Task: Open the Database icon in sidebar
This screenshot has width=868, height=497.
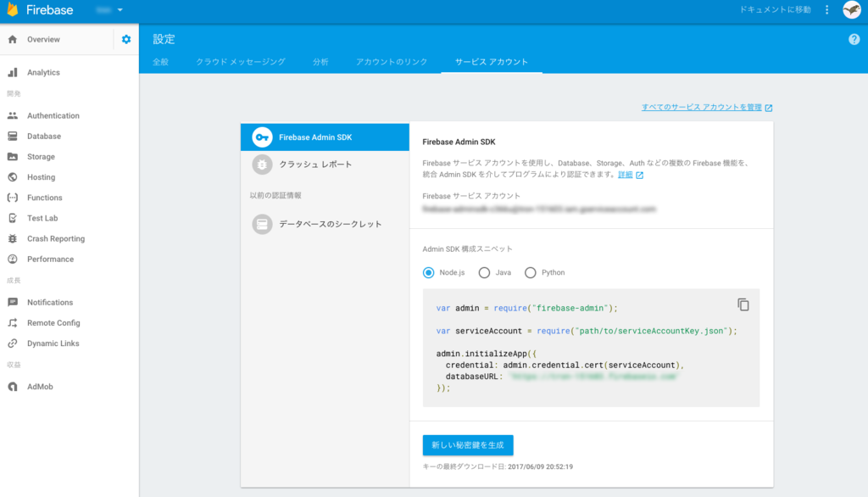Action: (12, 137)
